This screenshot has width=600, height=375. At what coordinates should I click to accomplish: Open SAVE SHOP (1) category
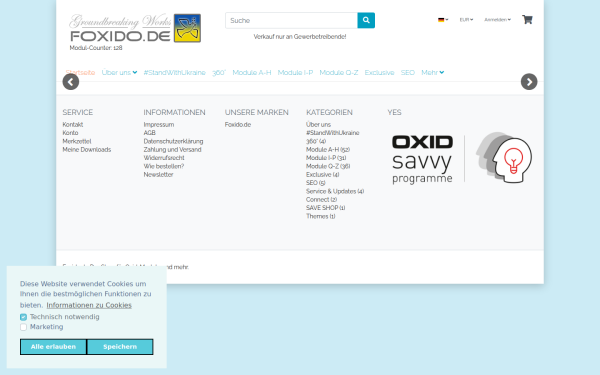point(326,208)
